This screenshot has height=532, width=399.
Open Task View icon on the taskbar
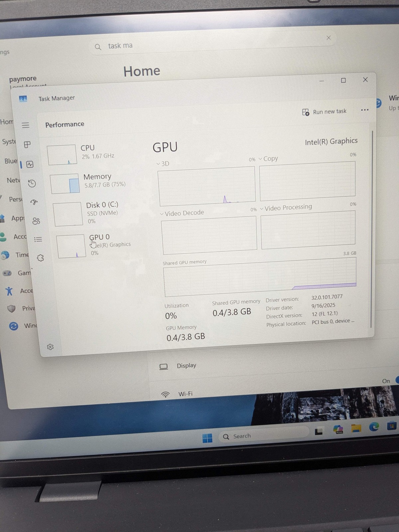319,431
